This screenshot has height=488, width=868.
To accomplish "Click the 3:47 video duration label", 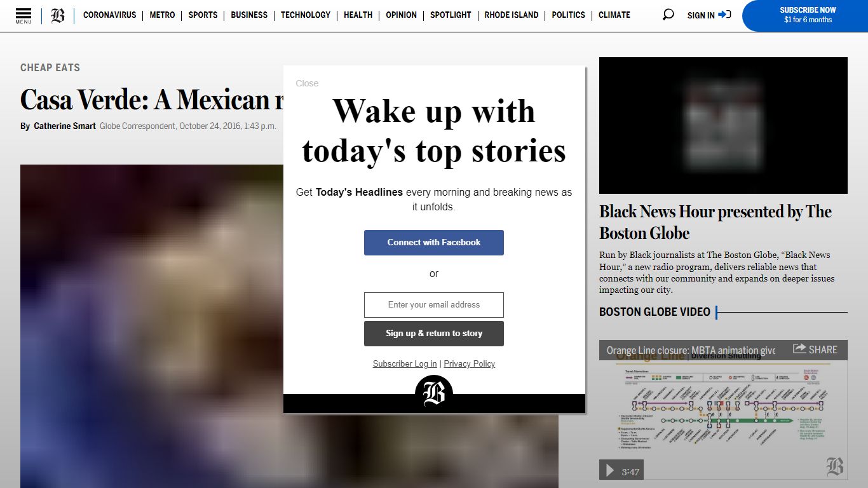I will tap(630, 471).
